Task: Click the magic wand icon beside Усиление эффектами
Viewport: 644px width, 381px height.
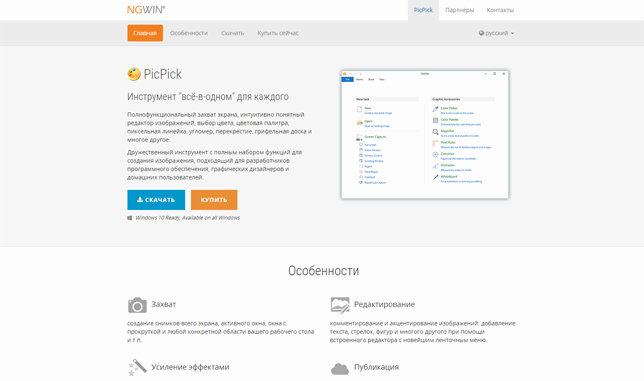Action: pos(137,367)
